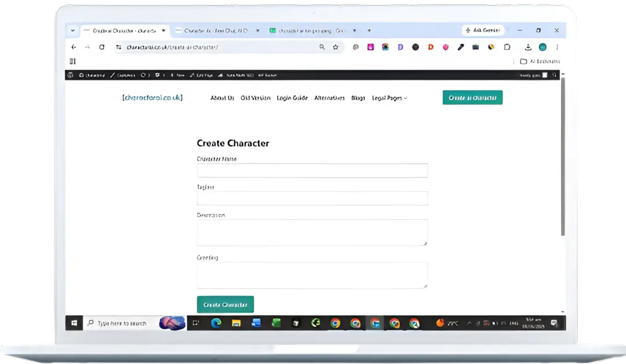Click the zoom magnifier icon in the address bar
626x364 pixels.
click(x=322, y=47)
